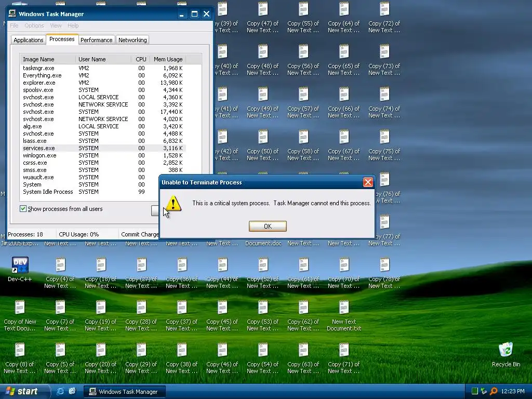Select the wuauclt.exe process row
The width and height of the screenshot is (532, 399).
point(89,177)
